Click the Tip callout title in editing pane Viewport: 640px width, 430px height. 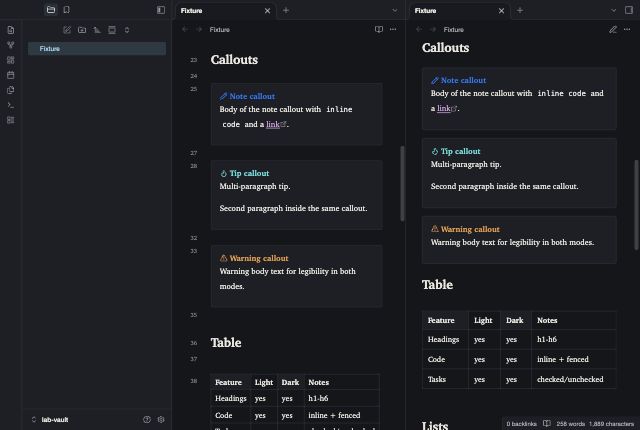249,173
